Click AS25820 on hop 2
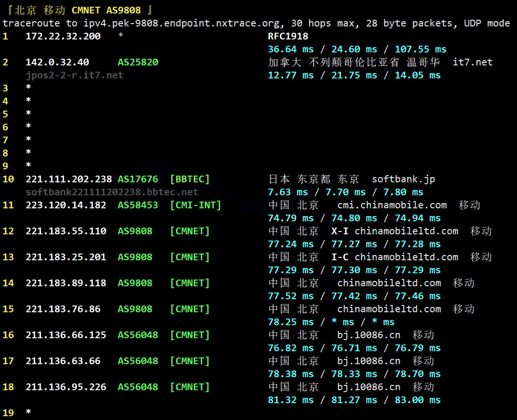517x420 pixels. [x=138, y=62]
